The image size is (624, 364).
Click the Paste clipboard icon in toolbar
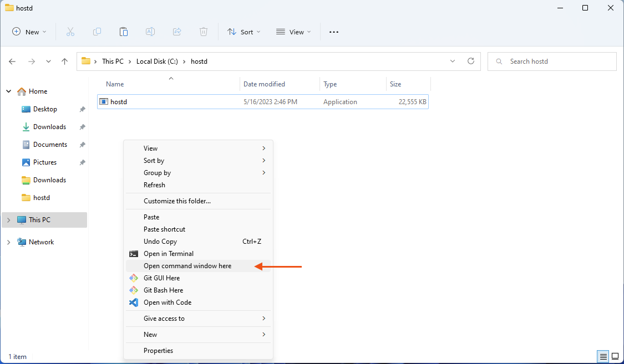click(124, 32)
